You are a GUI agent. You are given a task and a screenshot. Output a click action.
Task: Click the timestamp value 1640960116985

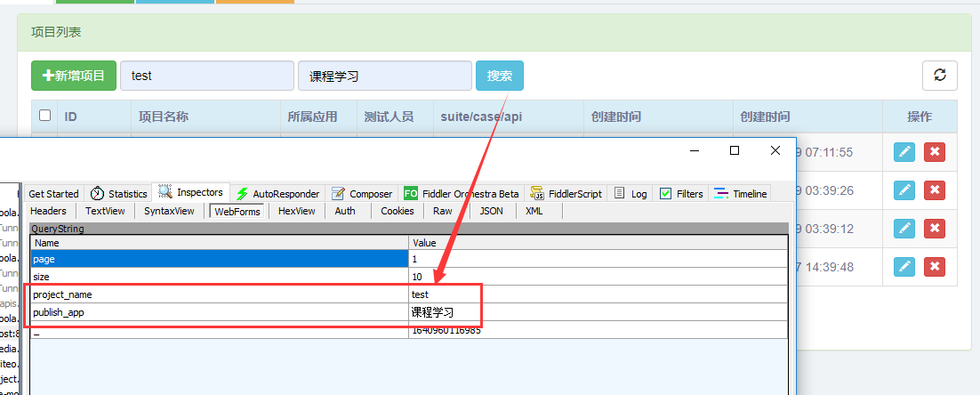click(446, 330)
